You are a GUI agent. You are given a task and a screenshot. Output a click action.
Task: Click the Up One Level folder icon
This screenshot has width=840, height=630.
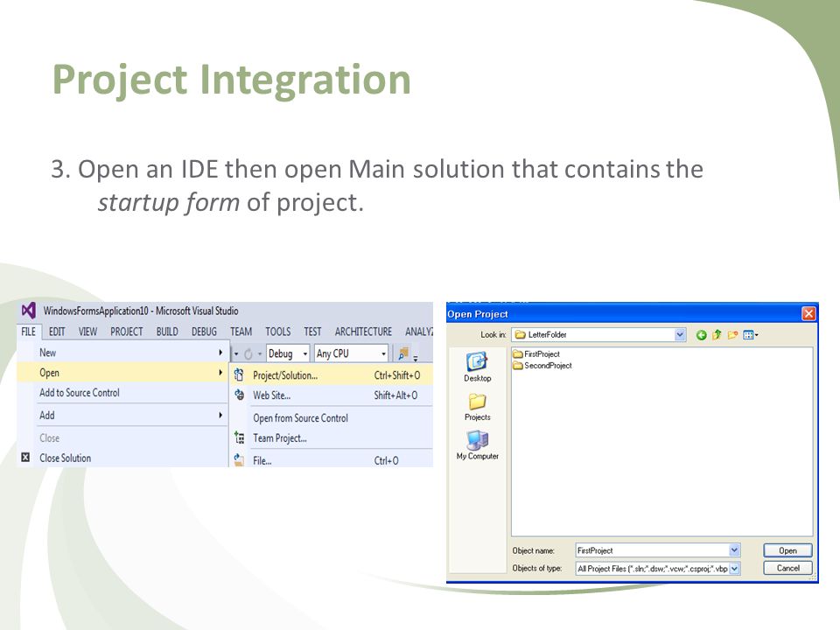(717, 335)
